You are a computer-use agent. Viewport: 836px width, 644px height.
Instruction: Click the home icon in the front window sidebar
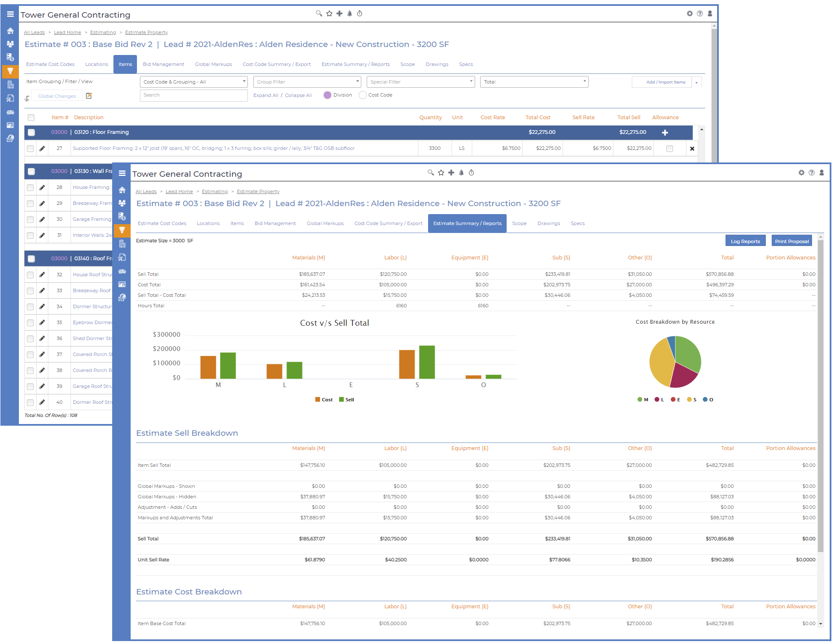[122, 190]
